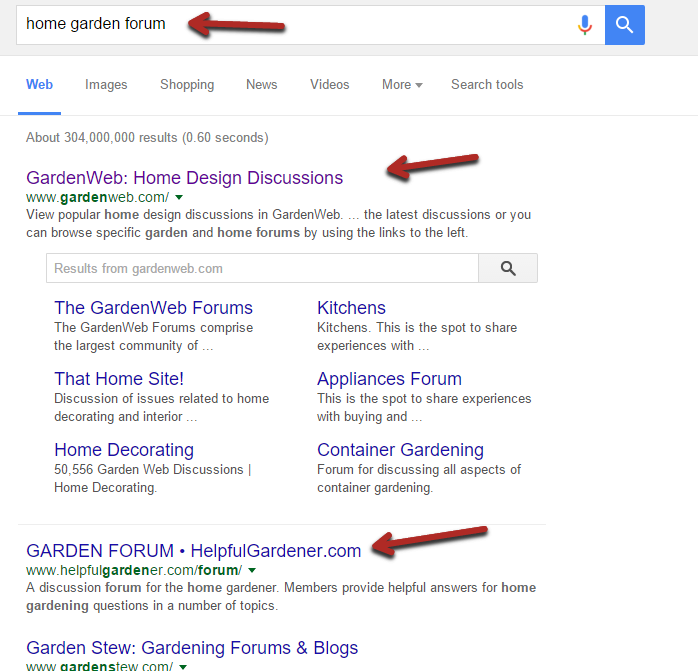
Task: Open the That Home Site! sitelink
Action: (x=119, y=379)
